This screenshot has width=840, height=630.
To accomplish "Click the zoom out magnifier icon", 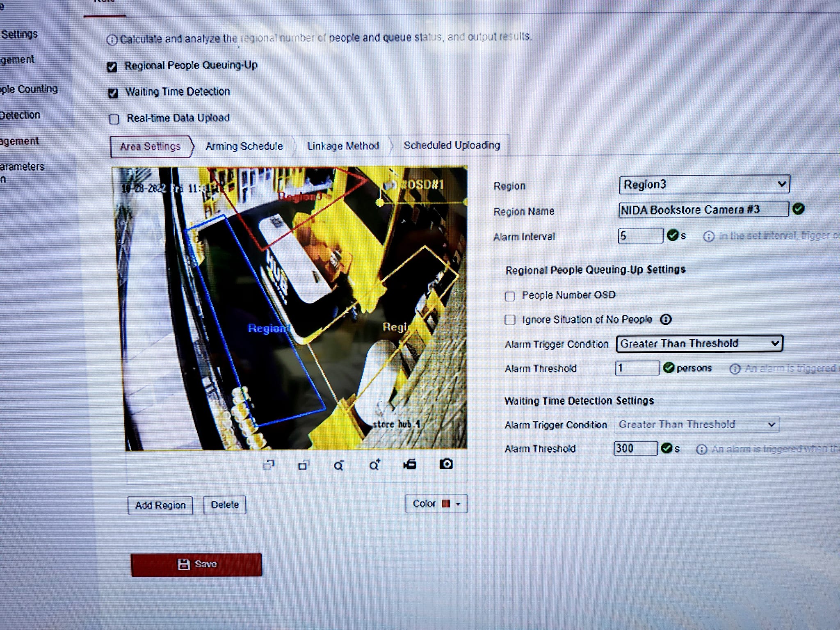I will (338, 466).
